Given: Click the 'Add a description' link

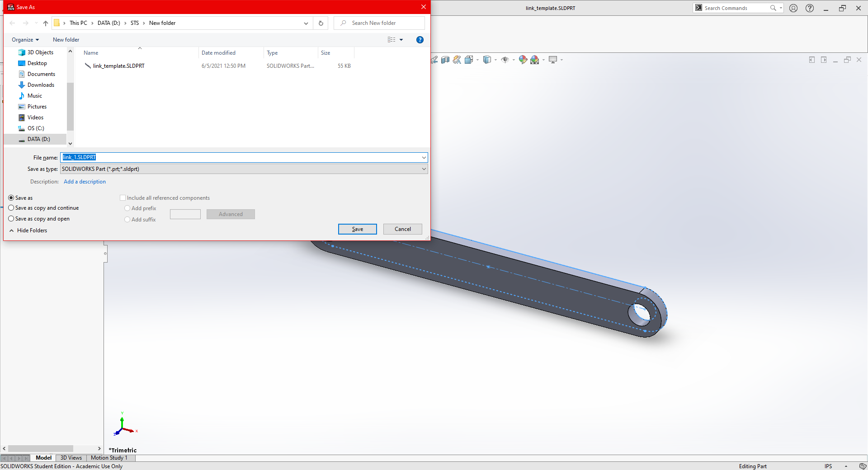Looking at the screenshot, I should (x=85, y=182).
